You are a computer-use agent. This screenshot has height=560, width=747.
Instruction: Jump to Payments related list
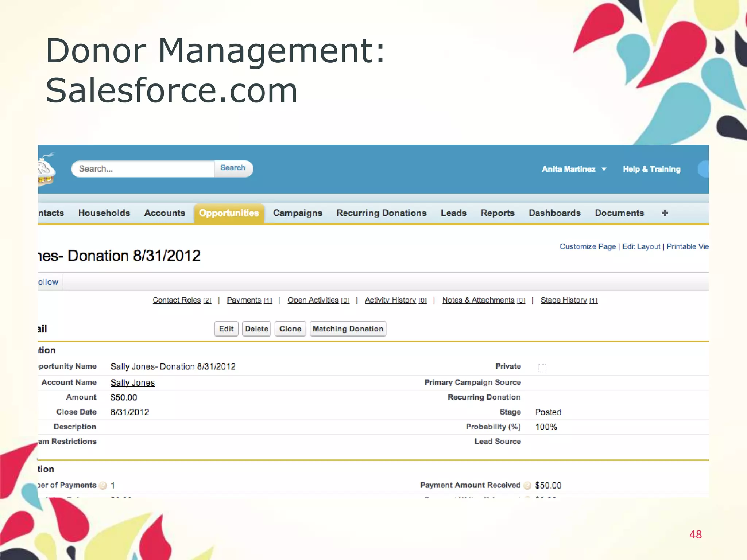249,300
